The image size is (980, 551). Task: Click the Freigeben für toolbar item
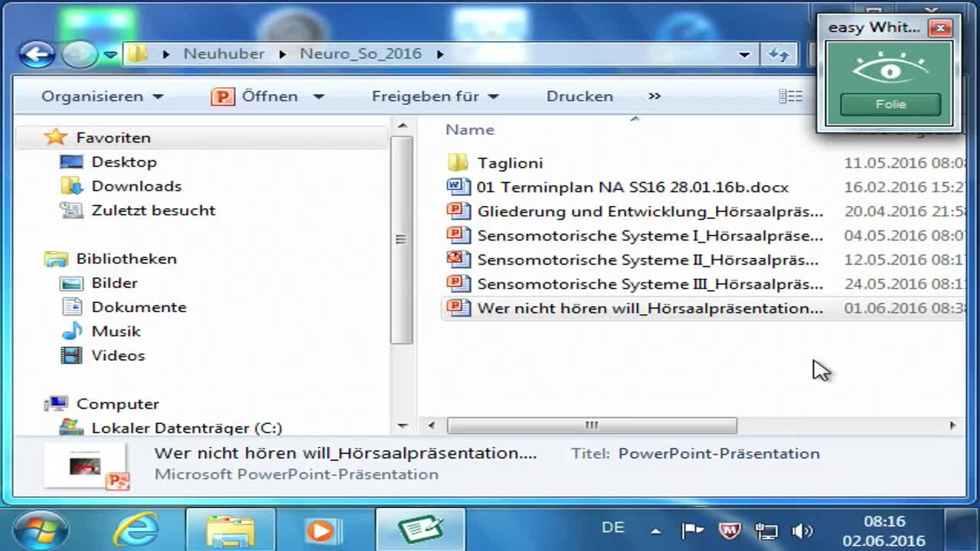click(426, 96)
